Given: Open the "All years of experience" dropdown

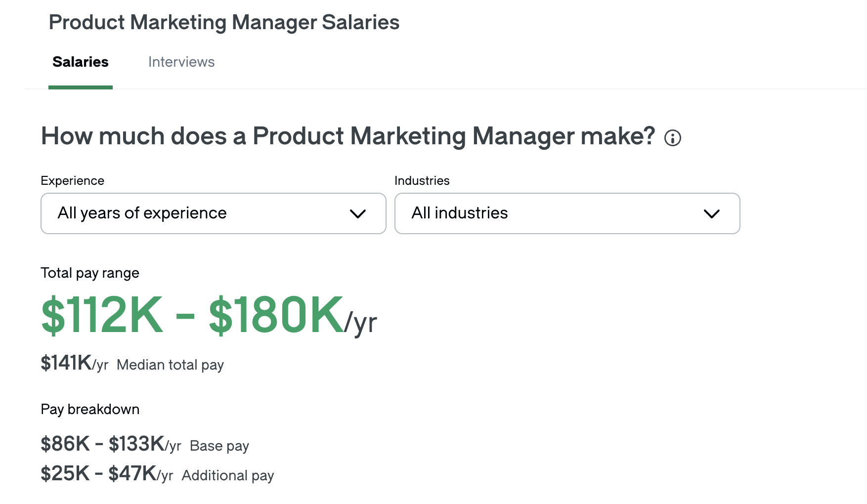Looking at the screenshot, I should click(213, 213).
